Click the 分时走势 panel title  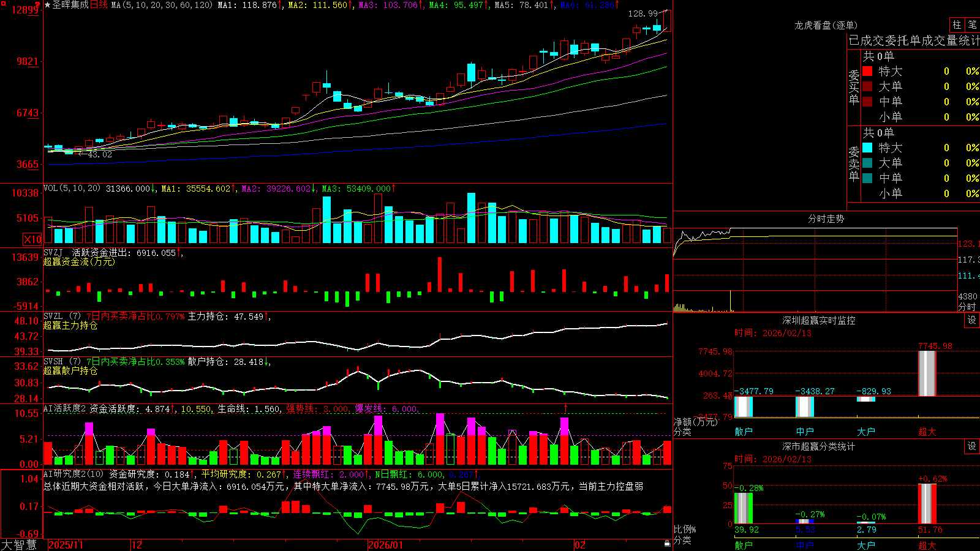pyautogui.click(x=826, y=219)
